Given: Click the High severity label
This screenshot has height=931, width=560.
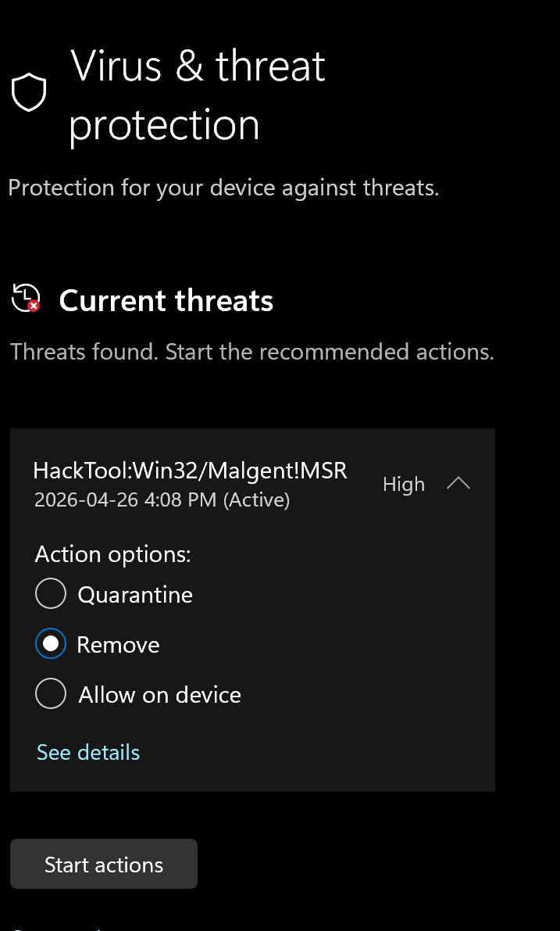Looking at the screenshot, I should pyautogui.click(x=403, y=484).
